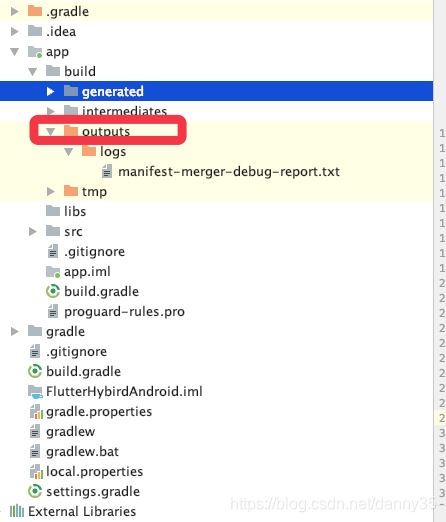Image resolution: width=446 pixels, height=522 pixels.
Task: Click the local.properties file icon
Action: pos(35,471)
